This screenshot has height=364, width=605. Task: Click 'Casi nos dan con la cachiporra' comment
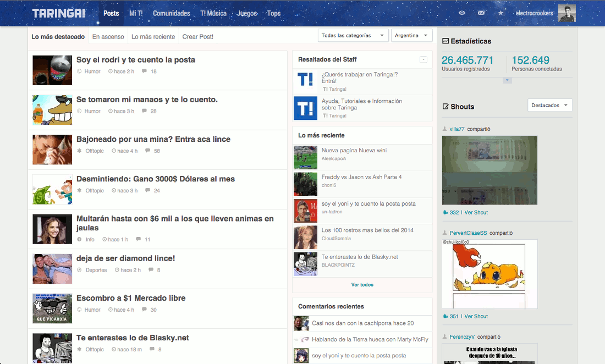(362, 323)
